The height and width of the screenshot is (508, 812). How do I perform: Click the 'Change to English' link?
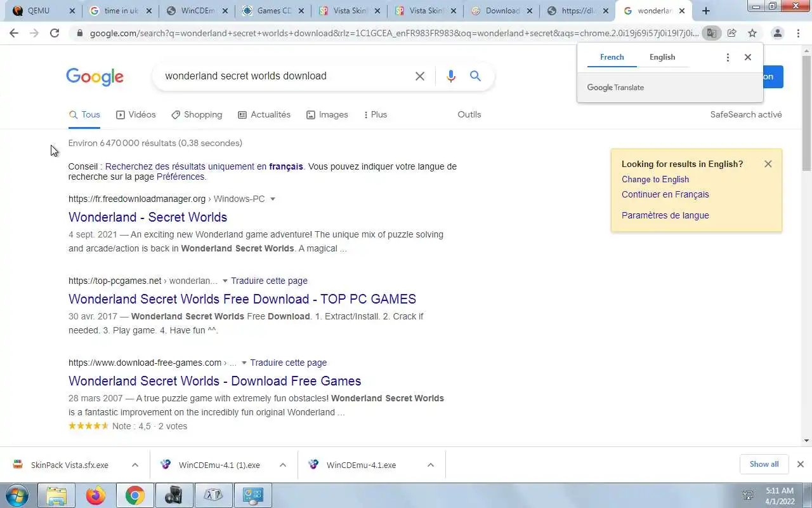(655, 179)
